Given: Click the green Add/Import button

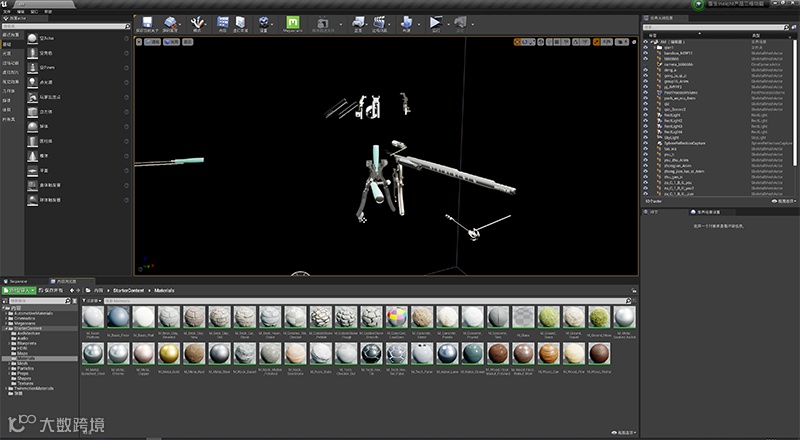Looking at the screenshot, I should [x=18, y=290].
